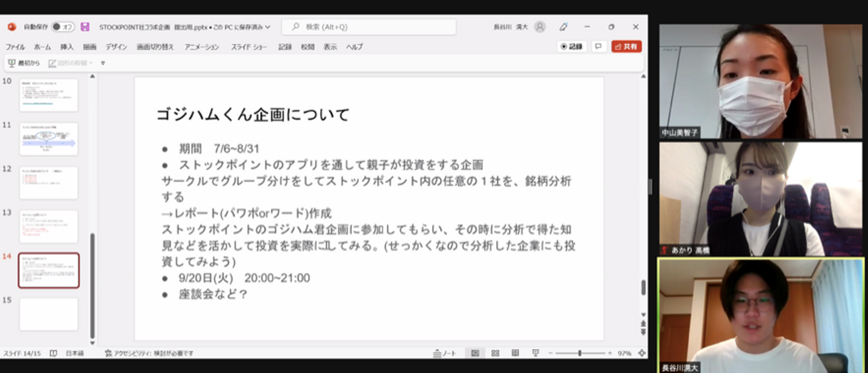The height and width of the screenshot is (373, 868).
Task: Toggle the ノート notes pane button
Action: [x=445, y=353]
